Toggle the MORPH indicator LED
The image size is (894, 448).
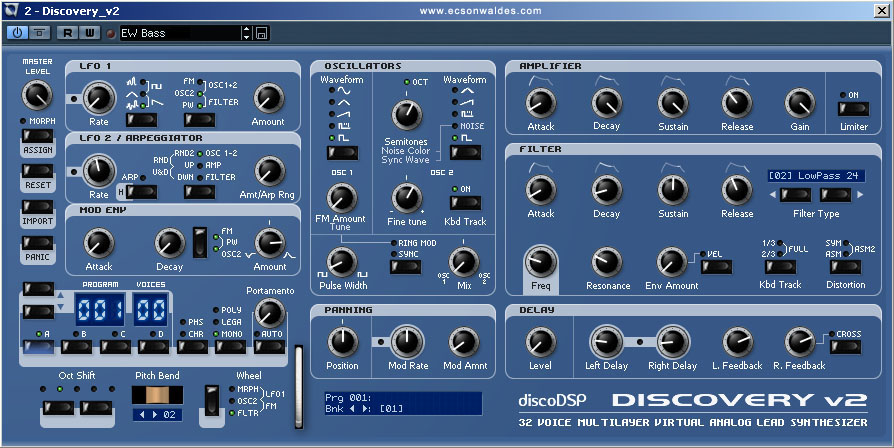[x=23, y=121]
